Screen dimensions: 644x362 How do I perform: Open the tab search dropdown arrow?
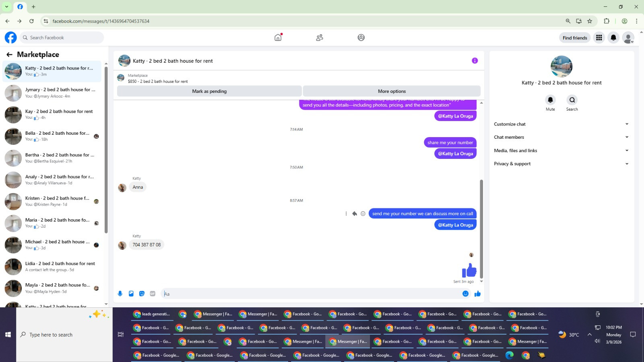coord(6,7)
